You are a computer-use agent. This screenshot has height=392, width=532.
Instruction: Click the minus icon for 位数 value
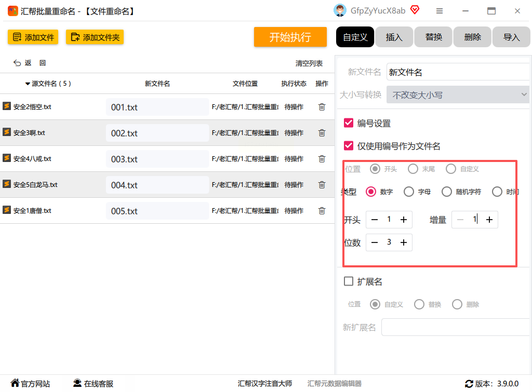(375, 242)
